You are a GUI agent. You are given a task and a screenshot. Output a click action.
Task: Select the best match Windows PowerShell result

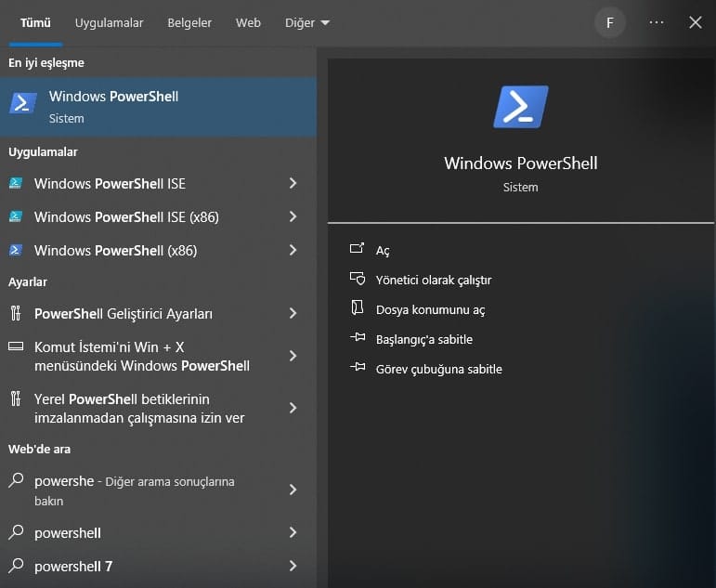click(158, 107)
